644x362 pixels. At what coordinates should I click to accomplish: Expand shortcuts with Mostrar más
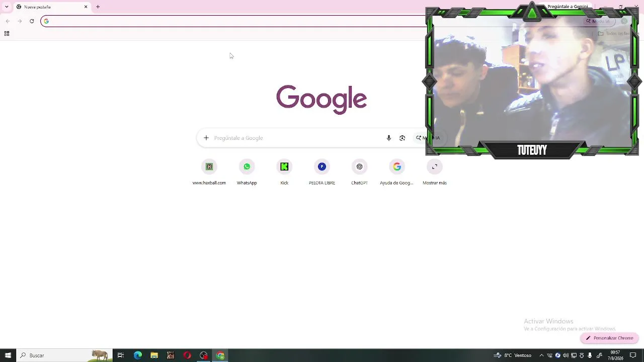[x=435, y=167]
